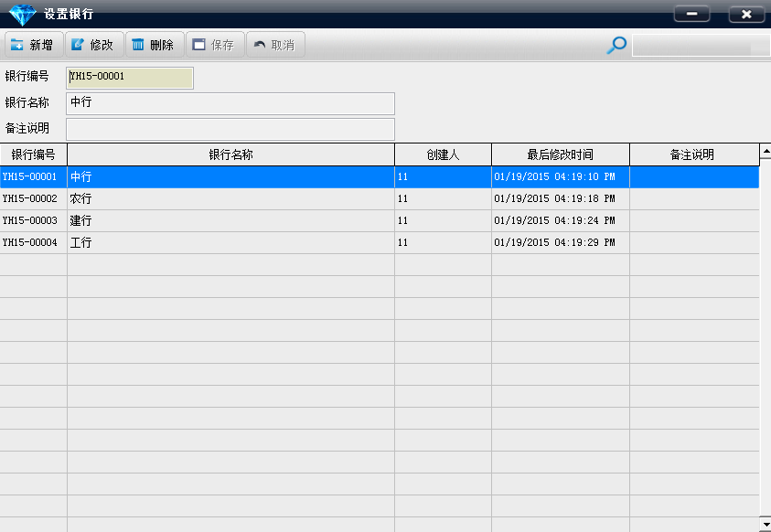The width and height of the screenshot is (771, 532).
Task: Click the creator cell in the 农行 row
Action: click(x=443, y=199)
